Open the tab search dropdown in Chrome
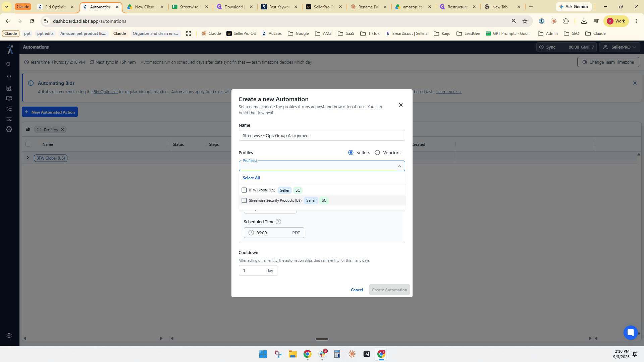Screen dimensions: 644x362 coord(6,7)
